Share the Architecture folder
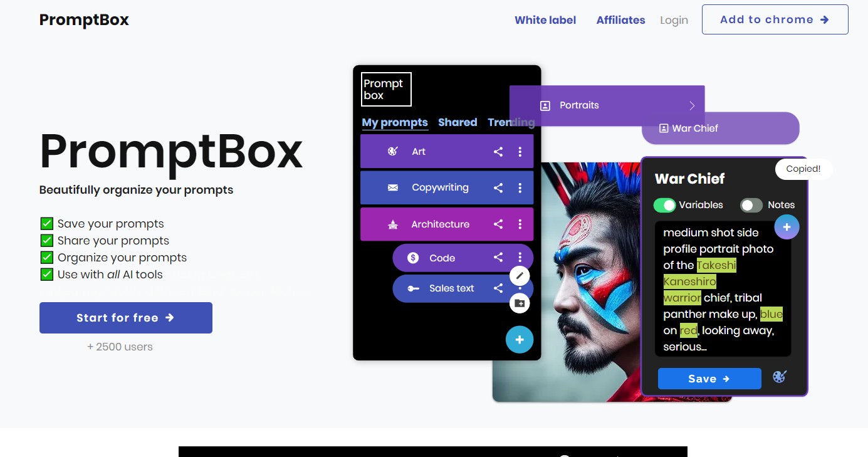This screenshot has width=868, height=457. click(x=498, y=224)
